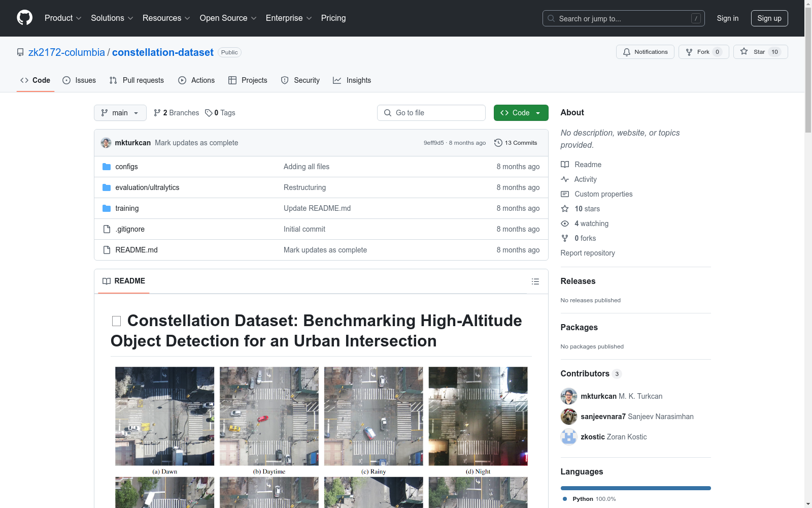Open the Code tab
This screenshot has width=812, height=508.
pos(36,80)
